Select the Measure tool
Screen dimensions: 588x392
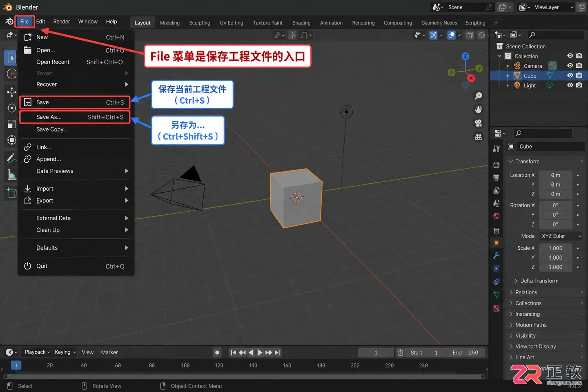coord(11,175)
